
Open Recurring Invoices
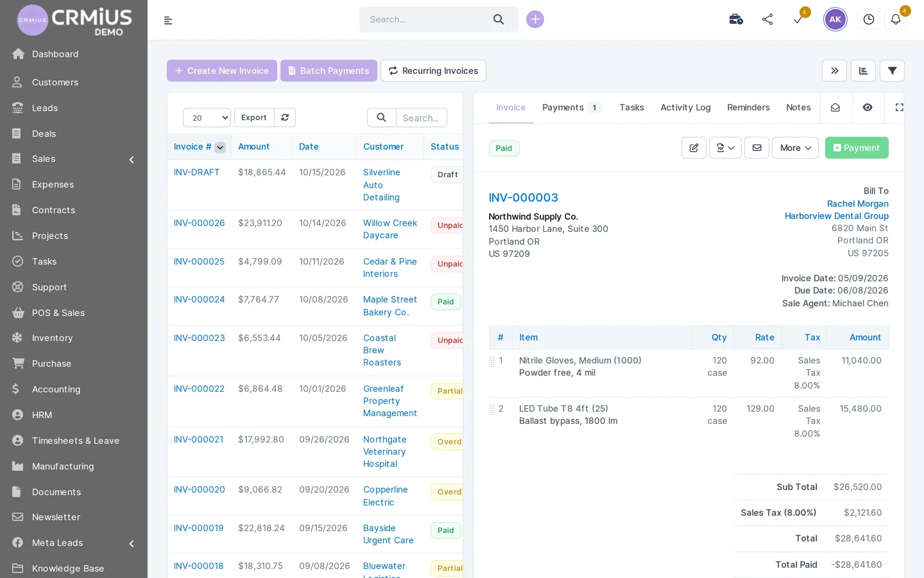(x=433, y=71)
